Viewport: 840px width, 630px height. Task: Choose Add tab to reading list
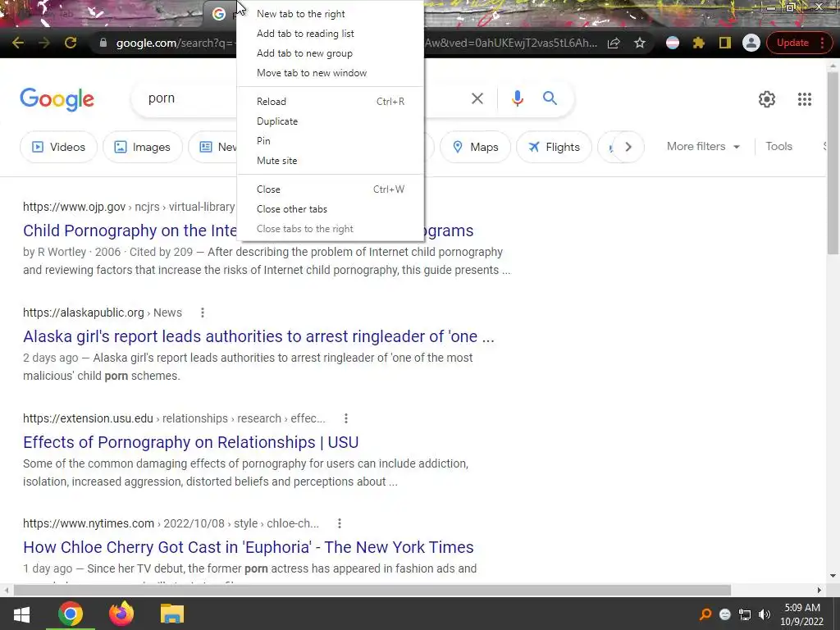[330, 33]
